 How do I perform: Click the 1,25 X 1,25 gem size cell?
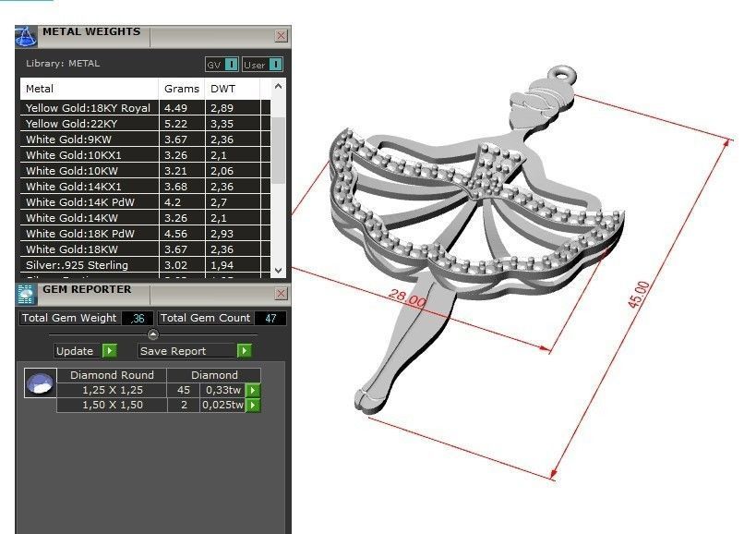click(112, 390)
